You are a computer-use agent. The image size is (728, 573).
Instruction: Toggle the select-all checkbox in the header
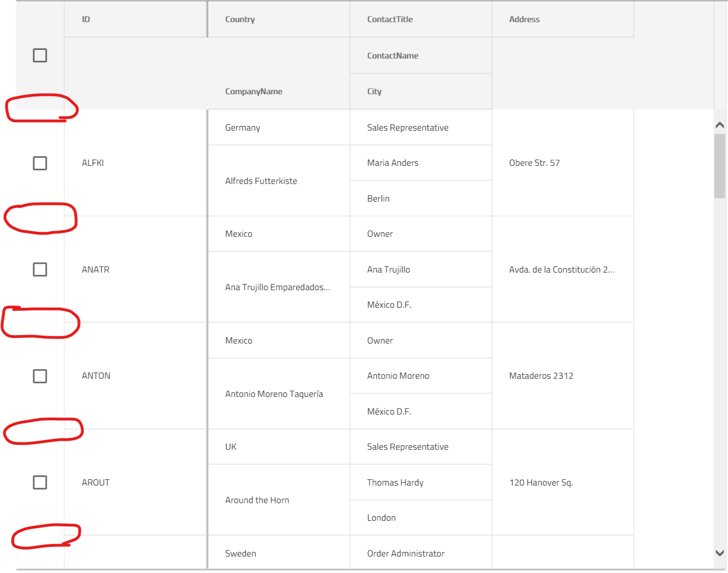40,55
